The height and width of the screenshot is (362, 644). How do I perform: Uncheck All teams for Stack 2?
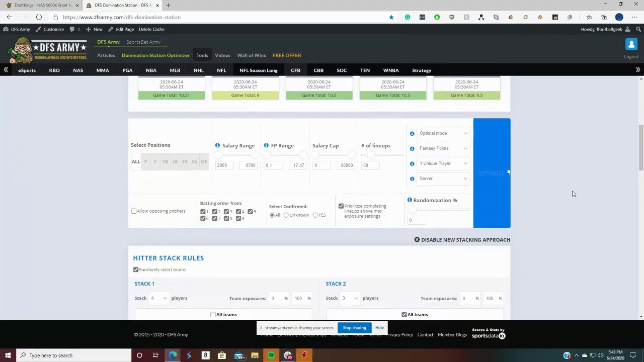404,315
